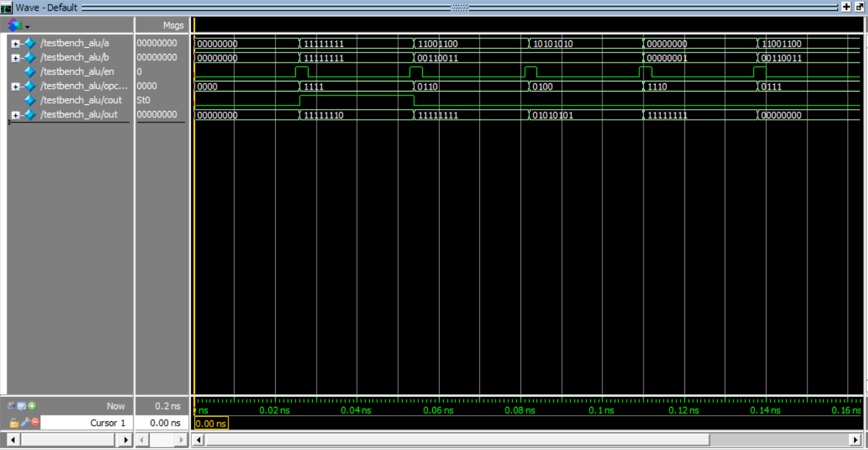
Task: Expand the /testbench_alu/a bus
Action: pos(15,44)
